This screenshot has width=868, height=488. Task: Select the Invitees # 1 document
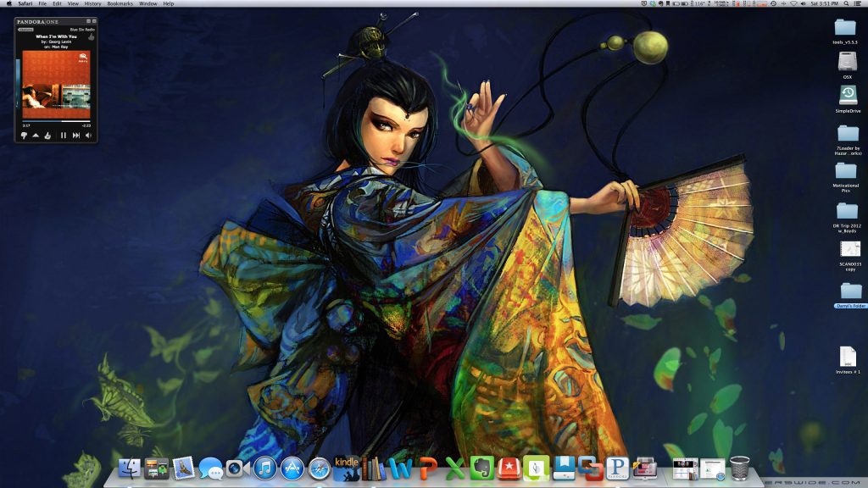point(848,357)
